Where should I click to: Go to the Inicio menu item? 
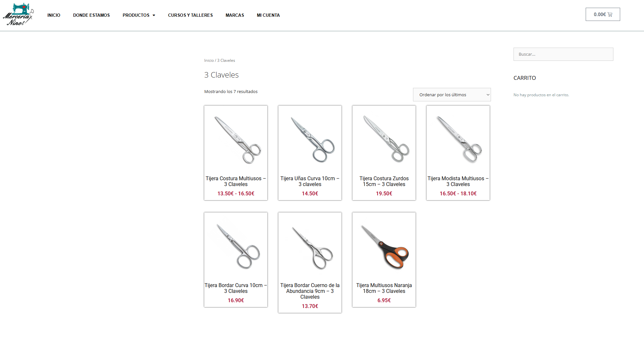pos(54,15)
